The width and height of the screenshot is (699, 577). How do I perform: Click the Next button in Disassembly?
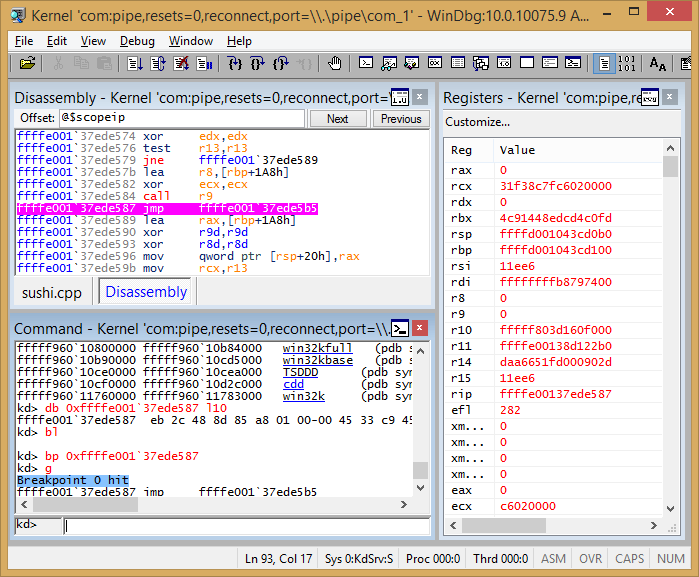click(338, 119)
